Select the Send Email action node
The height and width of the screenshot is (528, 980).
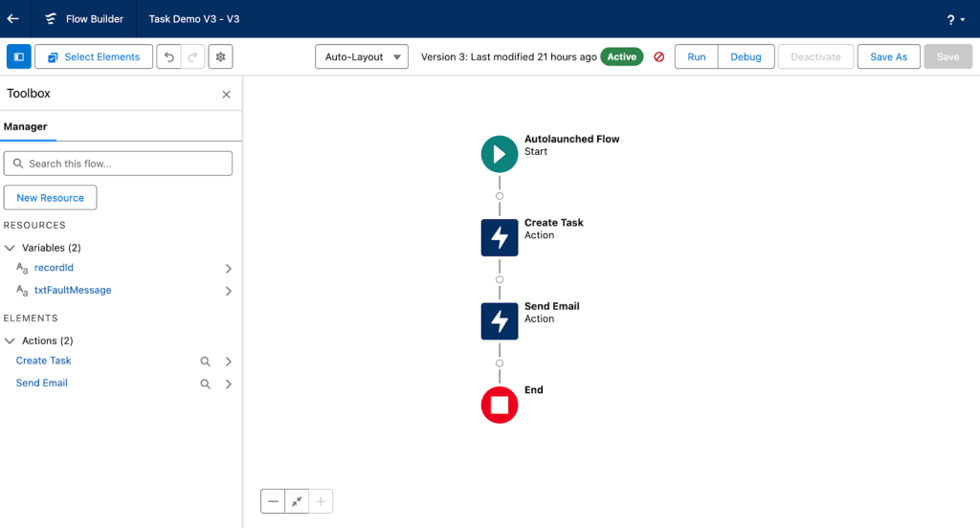coord(500,321)
